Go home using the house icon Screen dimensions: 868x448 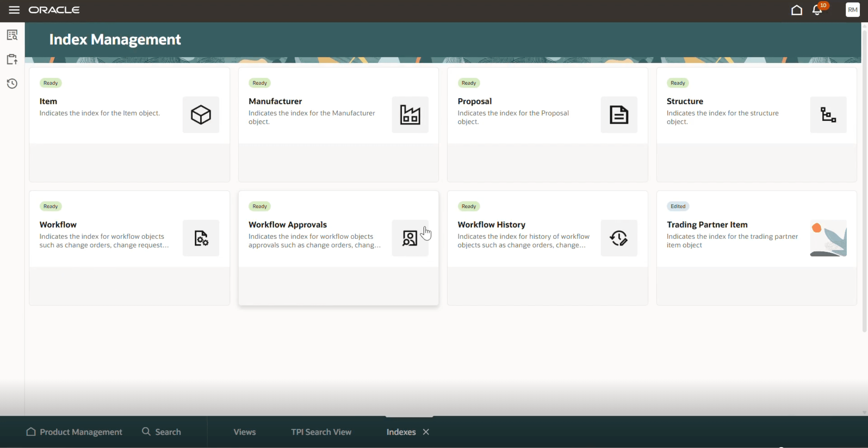[796, 10]
